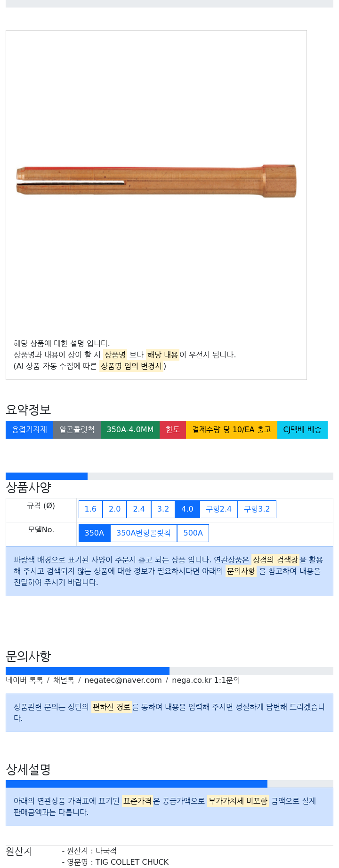The height and width of the screenshot is (868, 339).
Task: Click the 알곤콜릿척 gray tag
Action: (77, 429)
